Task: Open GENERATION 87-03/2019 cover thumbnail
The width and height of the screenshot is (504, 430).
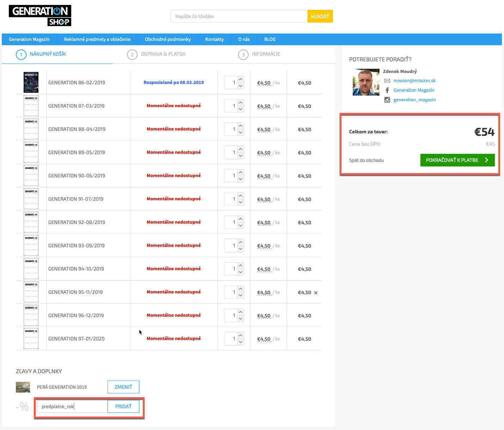Action: click(x=31, y=106)
